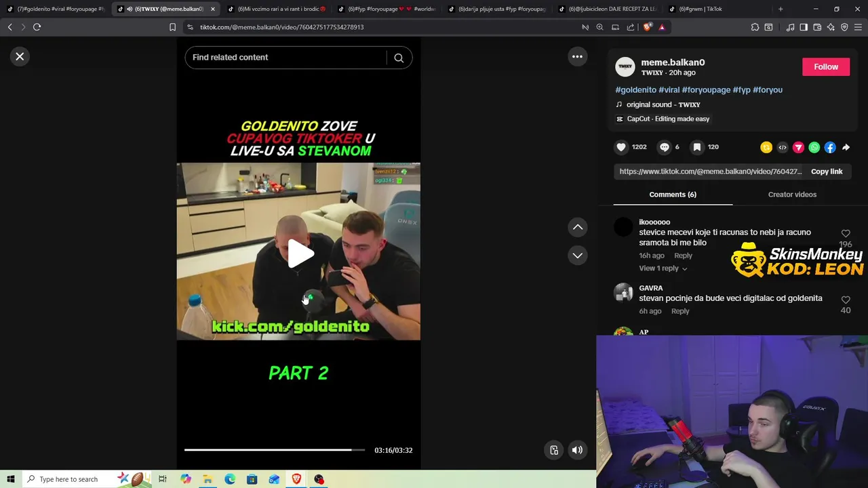Share the video to Facebook
The width and height of the screenshot is (868, 488).
[x=830, y=147]
